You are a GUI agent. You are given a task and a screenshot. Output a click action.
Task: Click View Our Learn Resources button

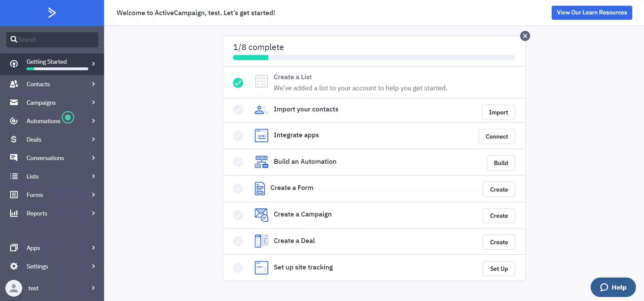(x=592, y=13)
